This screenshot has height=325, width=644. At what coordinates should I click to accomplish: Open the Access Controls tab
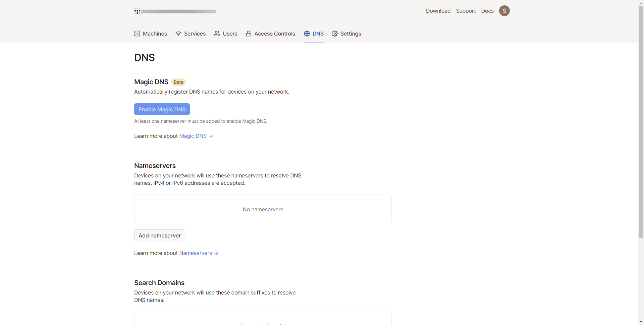point(274,34)
